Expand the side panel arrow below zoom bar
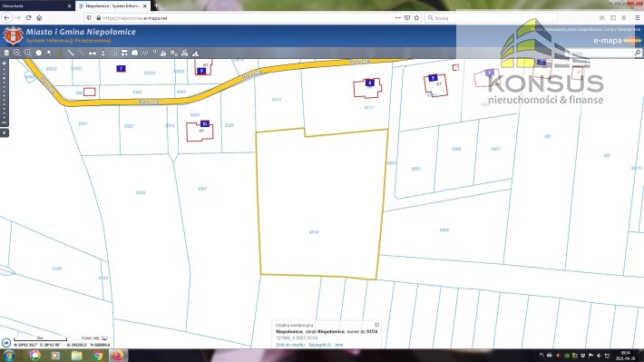 point(5,132)
